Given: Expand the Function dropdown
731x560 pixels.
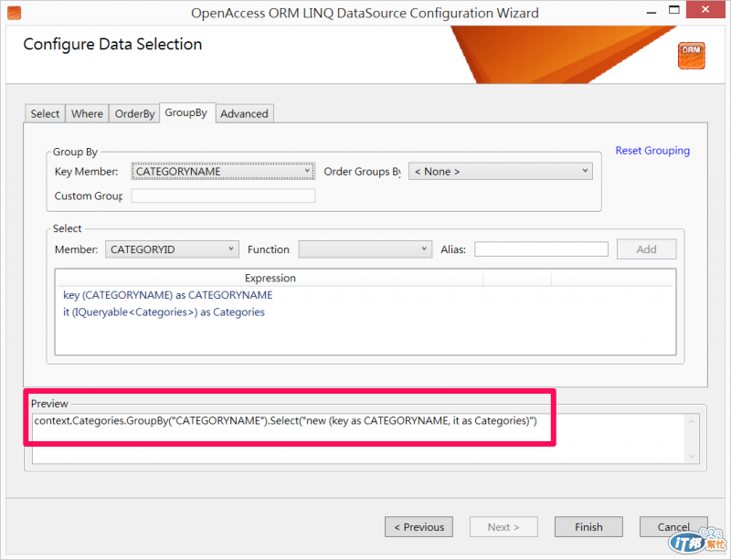Looking at the screenshot, I should (x=365, y=249).
